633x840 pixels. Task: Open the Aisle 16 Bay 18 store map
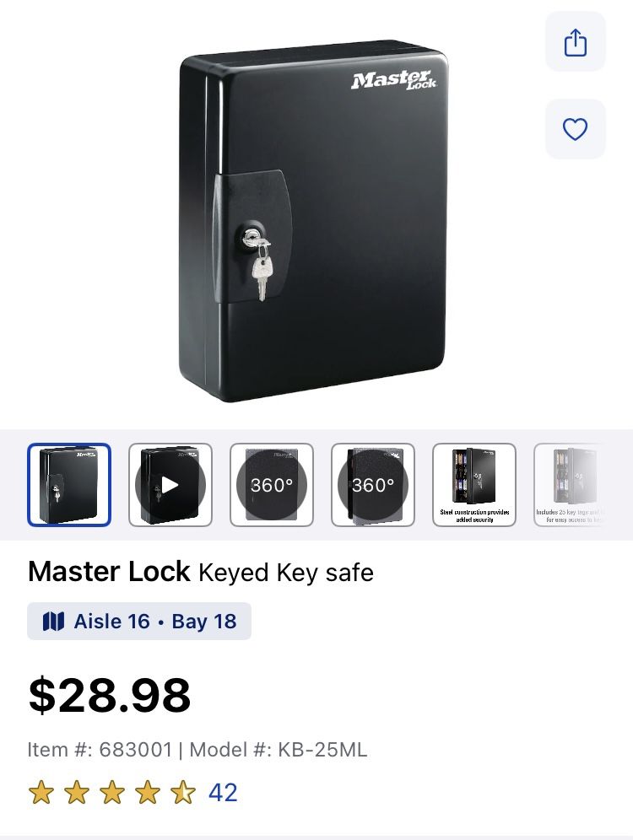point(139,621)
